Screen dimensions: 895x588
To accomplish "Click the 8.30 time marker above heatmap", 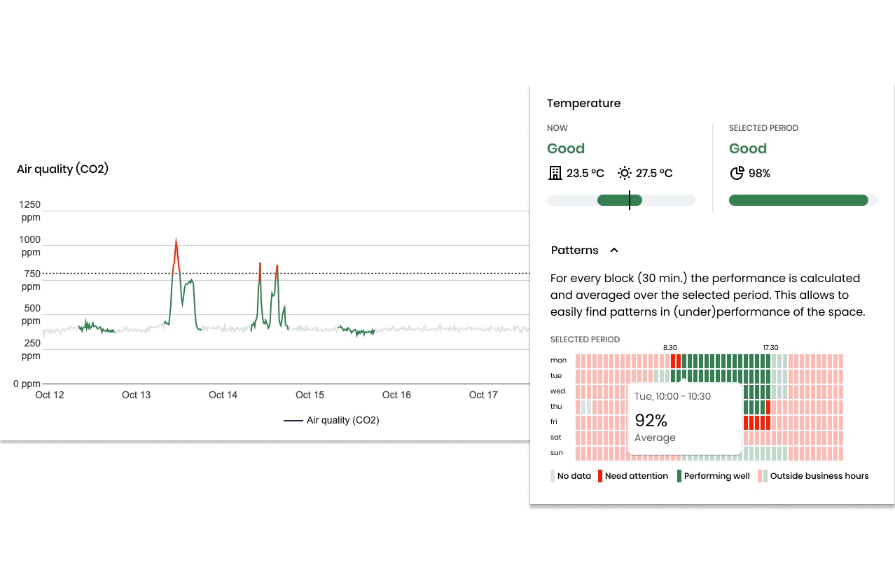I will click(670, 347).
